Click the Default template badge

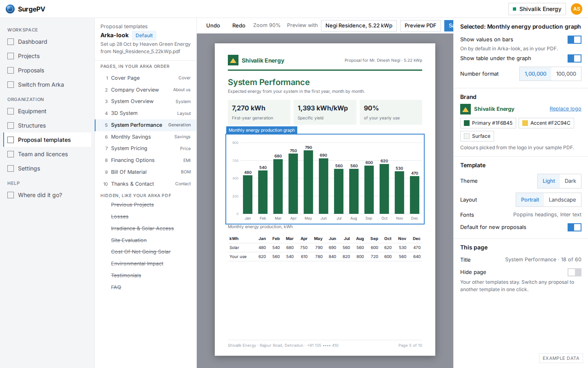144,36
